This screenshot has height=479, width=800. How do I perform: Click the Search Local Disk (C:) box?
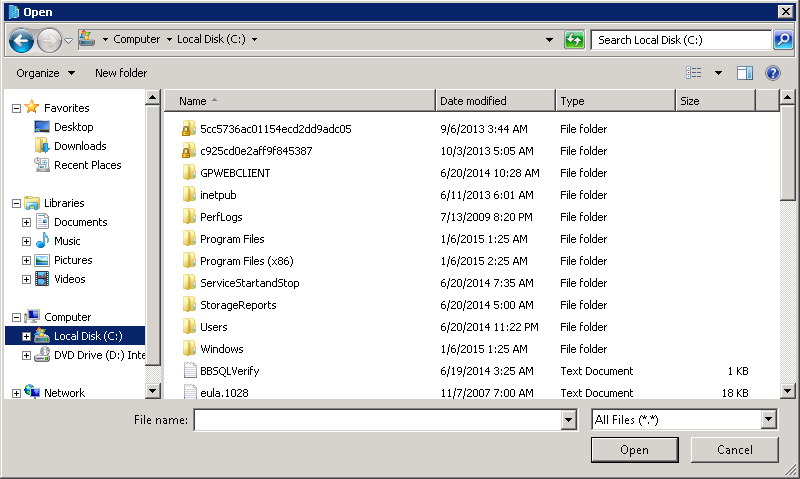[681, 40]
